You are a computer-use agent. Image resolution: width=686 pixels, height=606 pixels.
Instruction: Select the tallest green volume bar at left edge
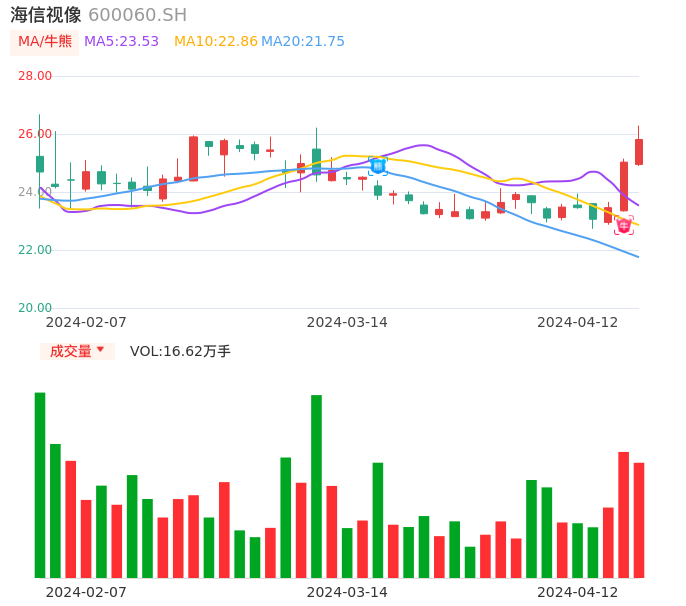pos(40,485)
